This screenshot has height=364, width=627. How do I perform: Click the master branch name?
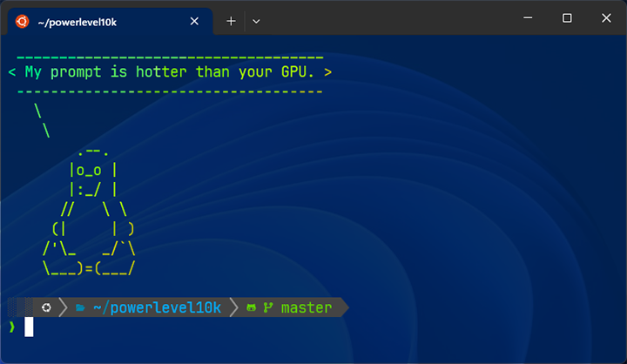tap(307, 307)
